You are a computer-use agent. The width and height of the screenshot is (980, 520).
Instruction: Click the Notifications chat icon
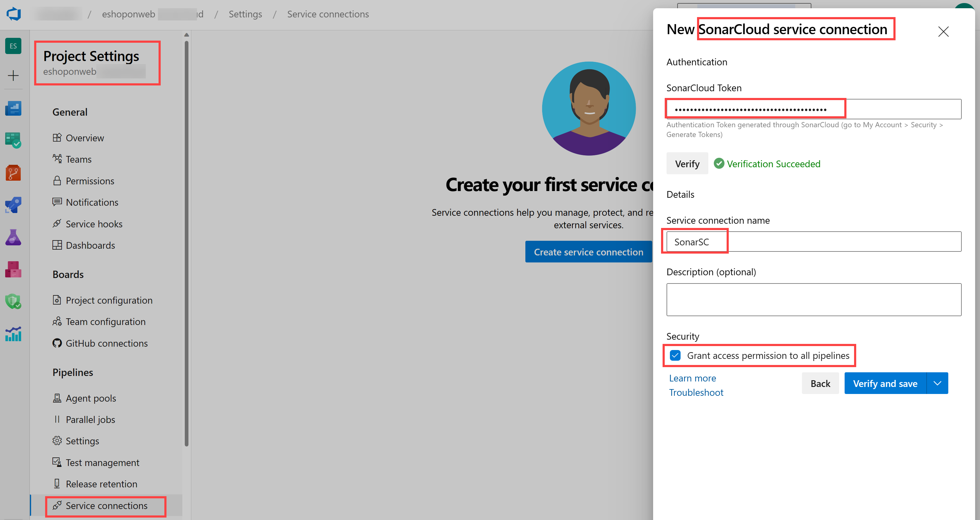point(57,202)
